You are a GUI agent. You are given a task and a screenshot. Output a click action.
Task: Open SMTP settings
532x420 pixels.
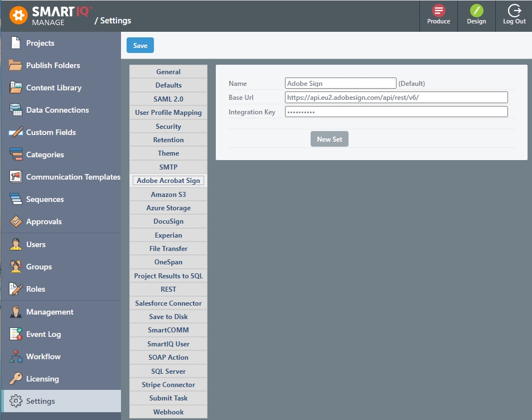168,167
